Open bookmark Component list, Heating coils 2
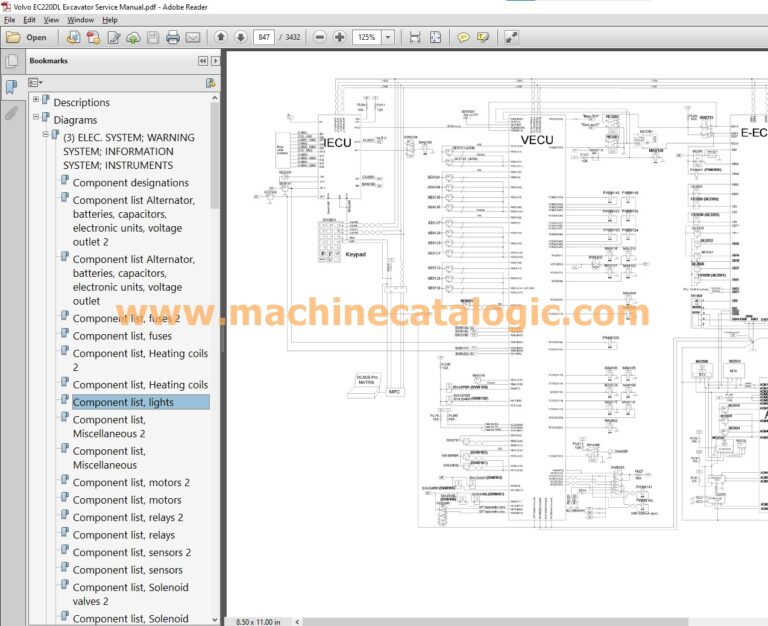This screenshot has width=768, height=626. pyautogui.click(x=140, y=360)
